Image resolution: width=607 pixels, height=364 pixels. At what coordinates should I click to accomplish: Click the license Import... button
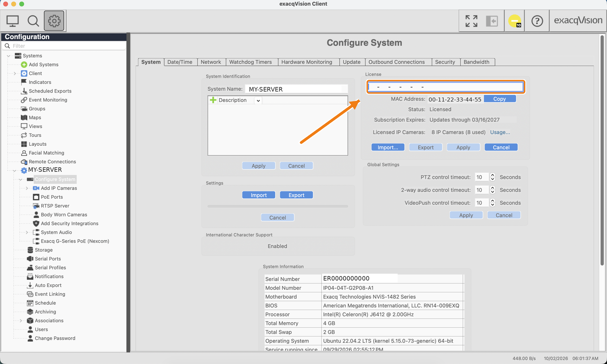[388, 147]
